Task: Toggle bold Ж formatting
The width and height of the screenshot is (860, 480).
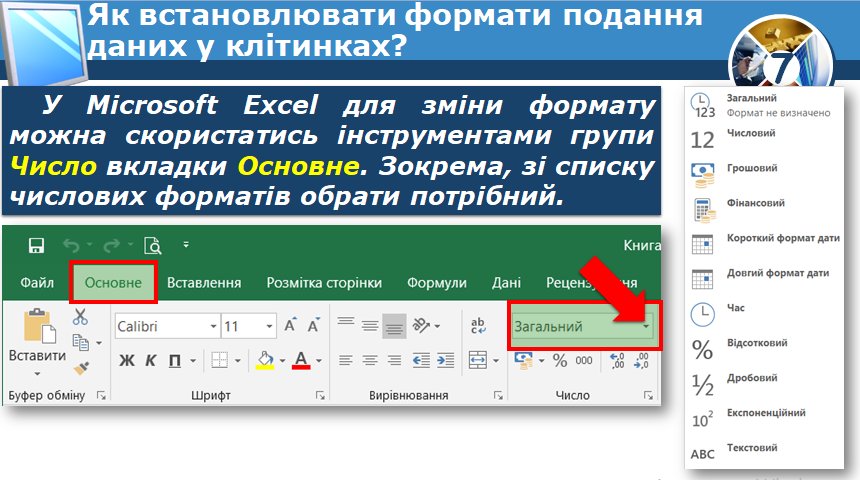Action: pos(127,360)
